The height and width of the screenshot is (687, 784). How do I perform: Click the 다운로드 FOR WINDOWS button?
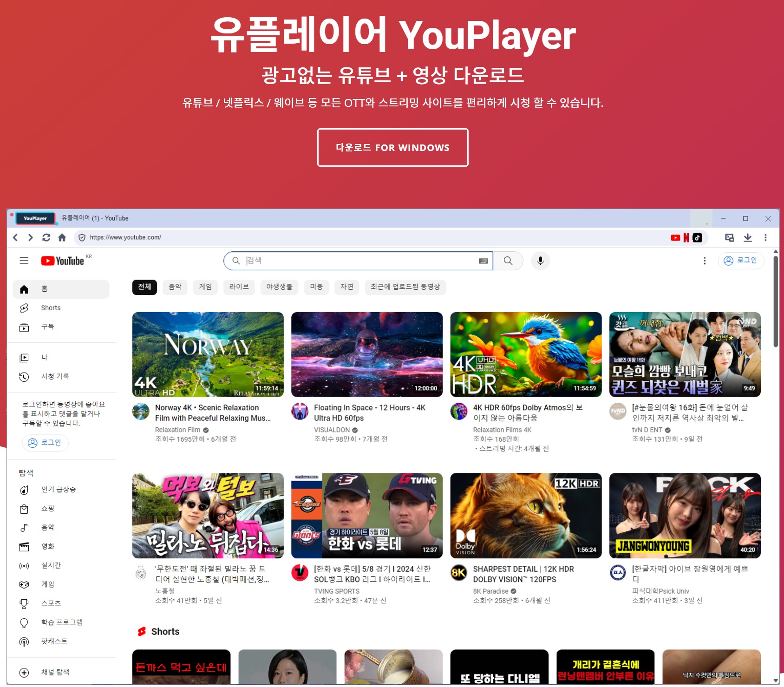[392, 147]
